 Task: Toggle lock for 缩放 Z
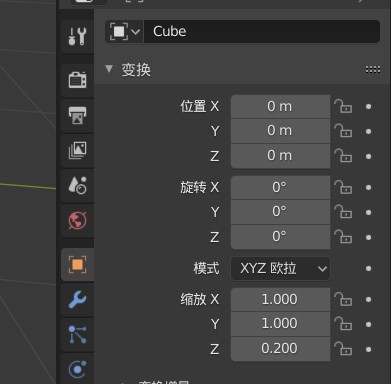coord(343,349)
